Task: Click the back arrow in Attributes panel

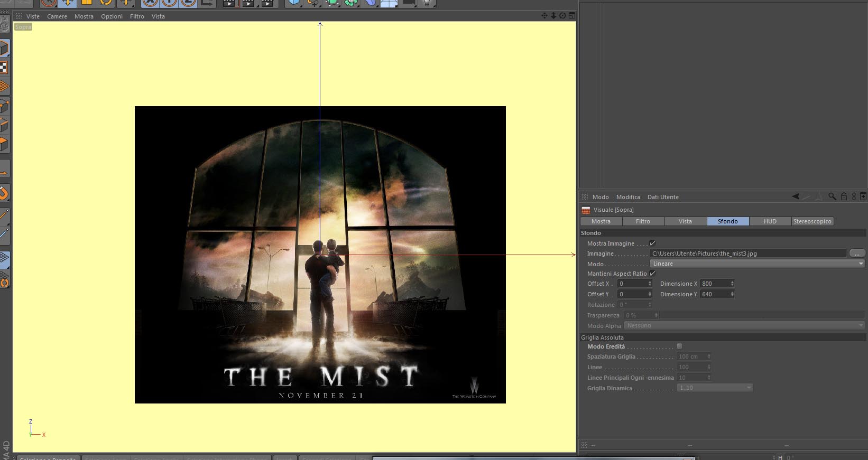Action: [795, 196]
